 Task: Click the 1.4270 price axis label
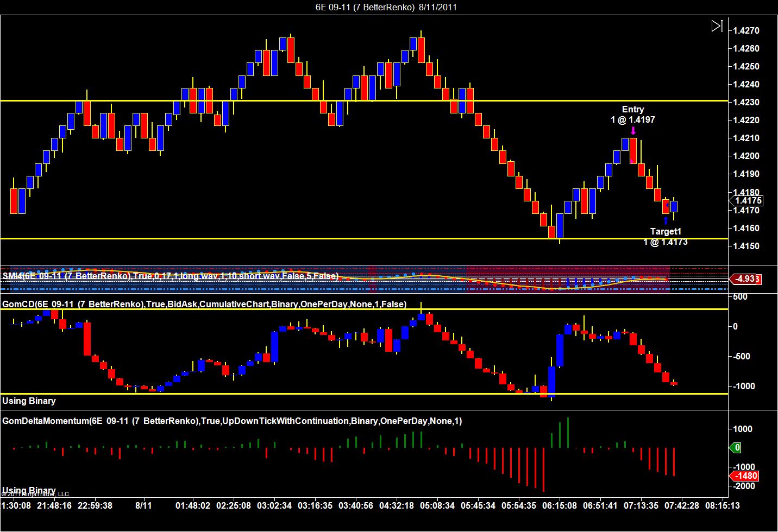tap(746, 31)
